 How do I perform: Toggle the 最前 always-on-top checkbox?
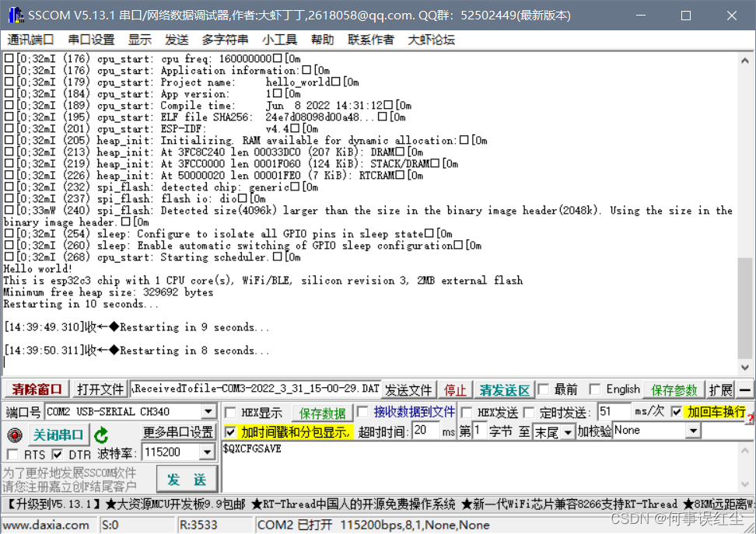[544, 389]
